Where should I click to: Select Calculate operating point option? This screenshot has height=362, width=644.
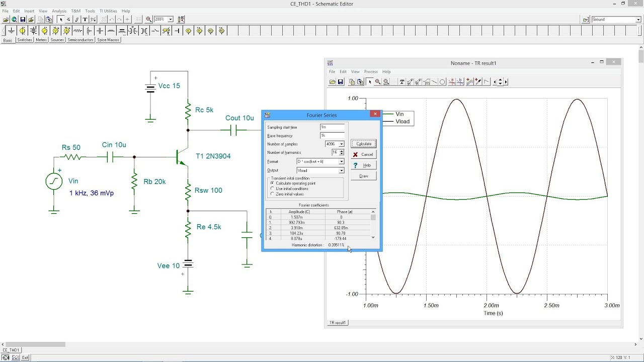pyautogui.click(x=293, y=183)
